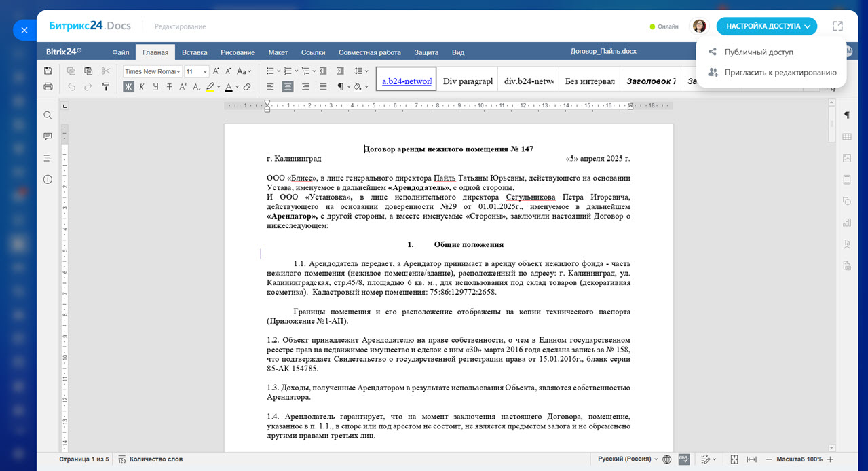
Task: Decrease paragraph indent
Action: click(322, 71)
